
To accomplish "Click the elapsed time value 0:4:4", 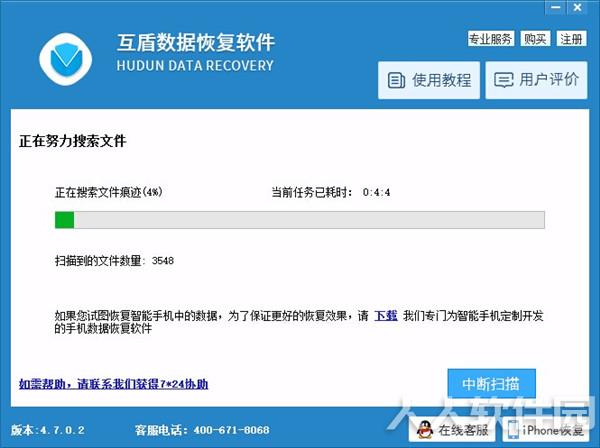I will coord(377,192).
